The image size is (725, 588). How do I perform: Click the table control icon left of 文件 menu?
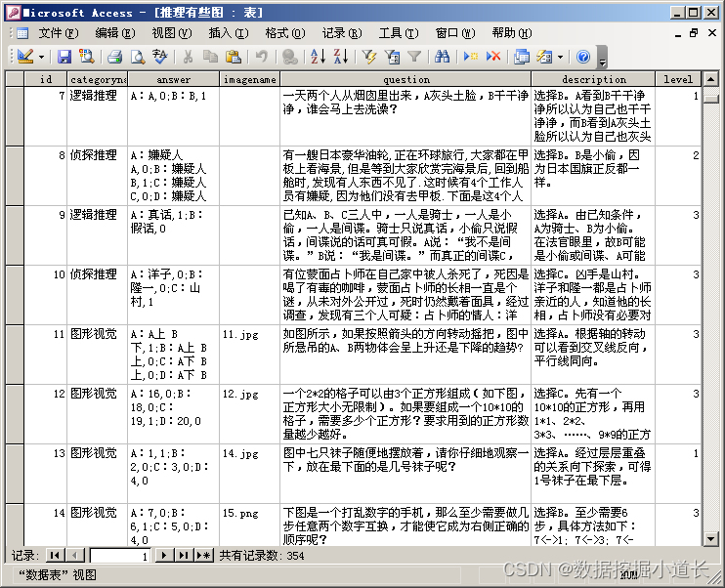(x=21, y=33)
